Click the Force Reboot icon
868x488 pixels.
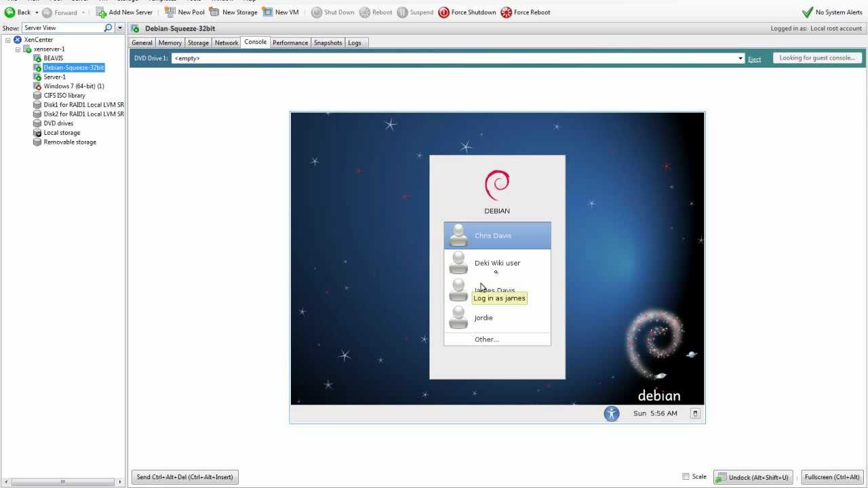(x=506, y=12)
